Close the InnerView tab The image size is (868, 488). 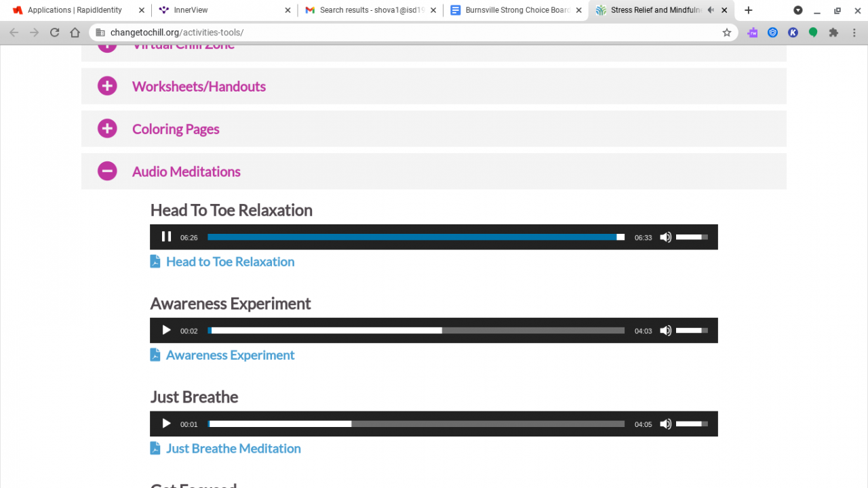(x=288, y=10)
